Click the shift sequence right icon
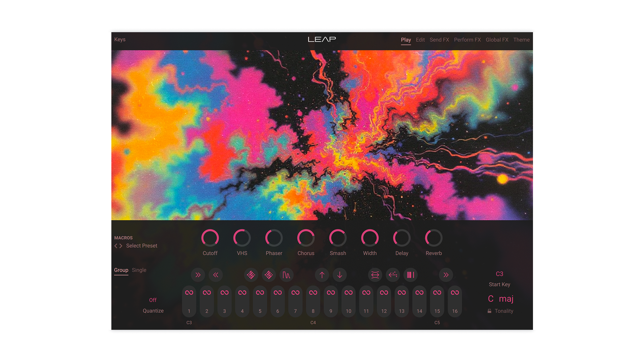644x362 pixels. (198, 275)
